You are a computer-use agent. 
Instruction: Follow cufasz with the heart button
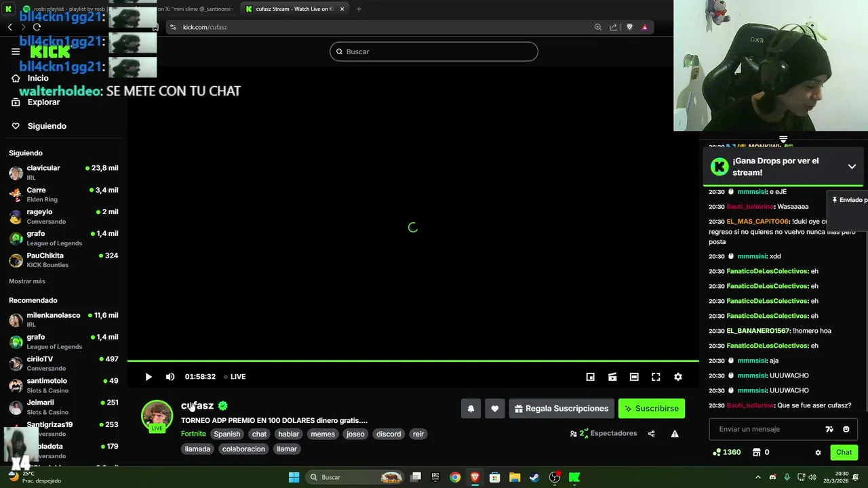coord(494,409)
